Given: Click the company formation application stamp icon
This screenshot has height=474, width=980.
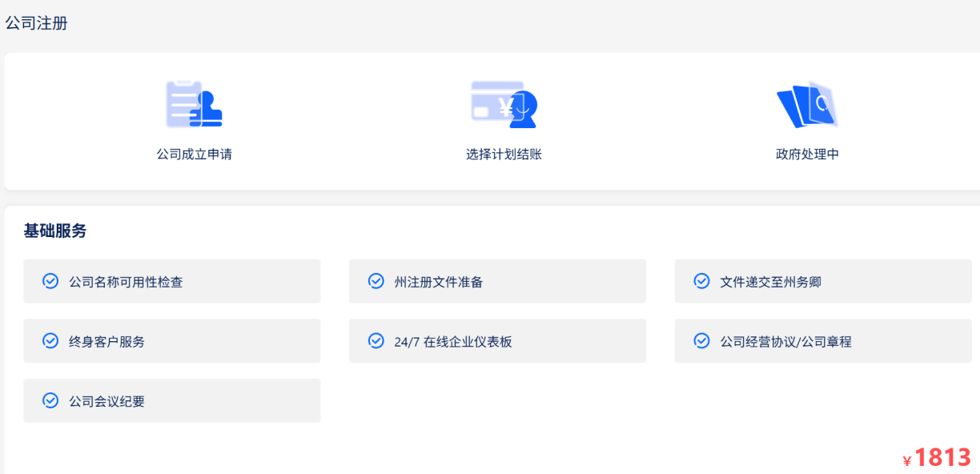Looking at the screenshot, I should pos(194,103).
